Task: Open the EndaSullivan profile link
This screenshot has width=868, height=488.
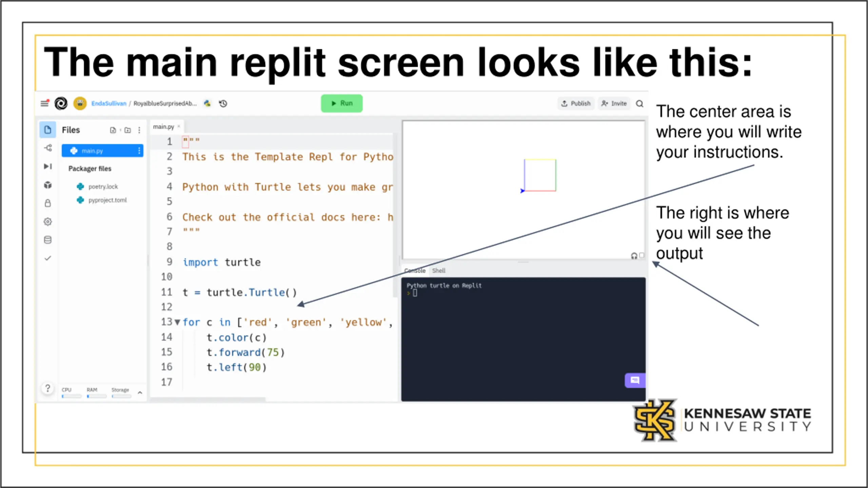Action: [109, 103]
